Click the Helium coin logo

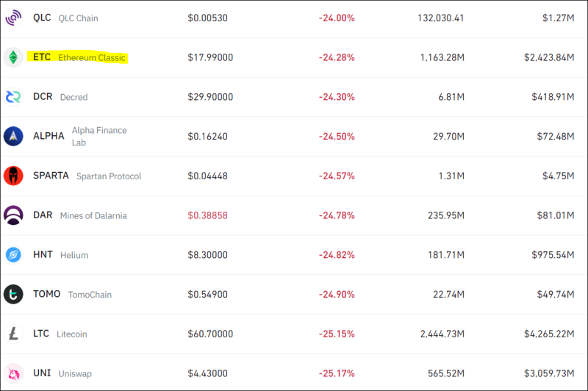[x=13, y=255]
